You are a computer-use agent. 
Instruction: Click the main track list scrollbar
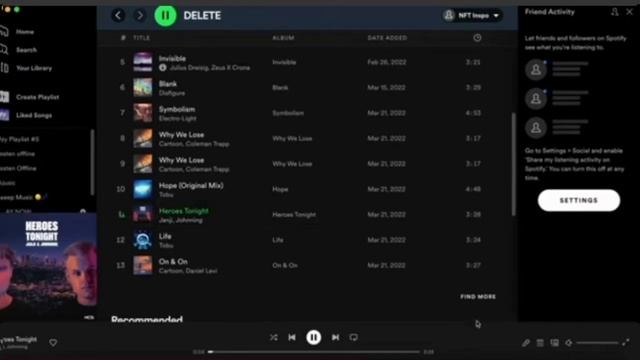(513, 164)
